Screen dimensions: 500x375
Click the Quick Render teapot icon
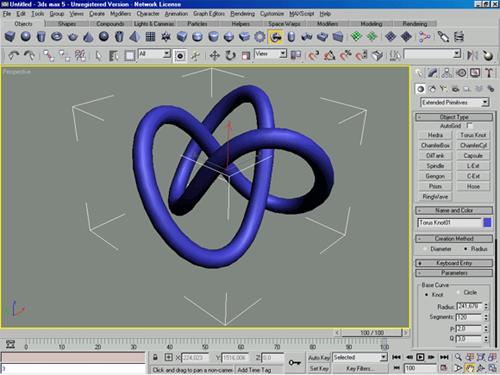point(487,55)
